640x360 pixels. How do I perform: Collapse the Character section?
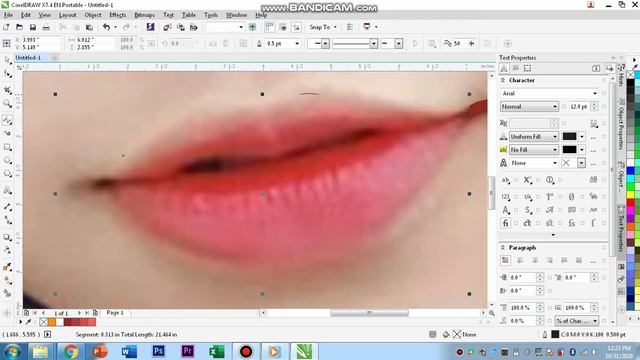503,80
